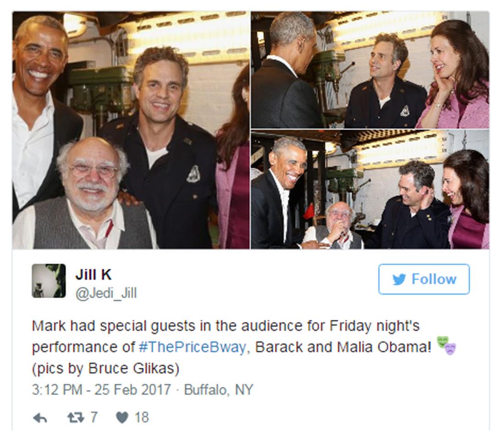
Task: Open the bottom-right laughing group photo
Action: coord(370,189)
